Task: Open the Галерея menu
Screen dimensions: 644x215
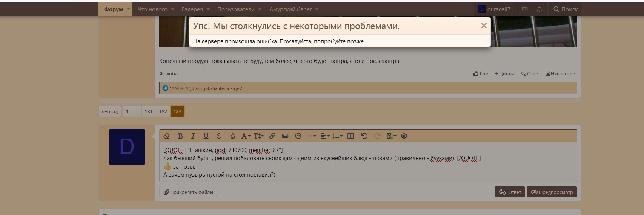Action: pyautogui.click(x=192, y=9)
